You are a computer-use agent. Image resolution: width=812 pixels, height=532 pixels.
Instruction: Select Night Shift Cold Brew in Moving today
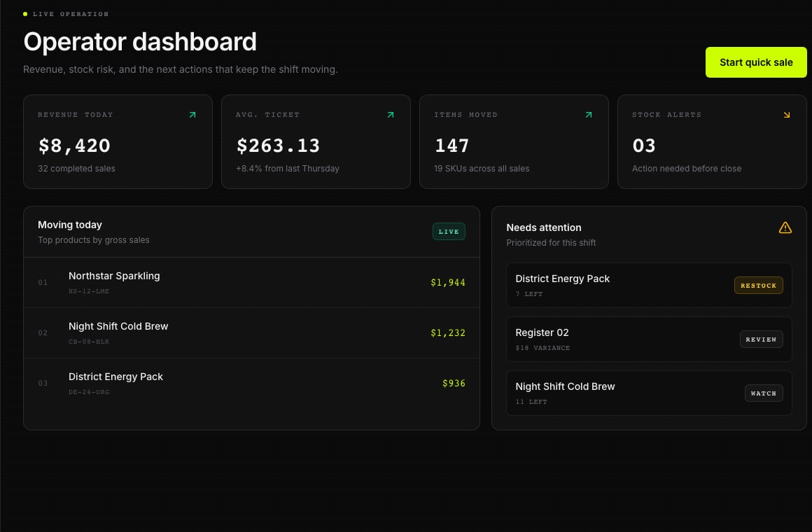[251, 332]
